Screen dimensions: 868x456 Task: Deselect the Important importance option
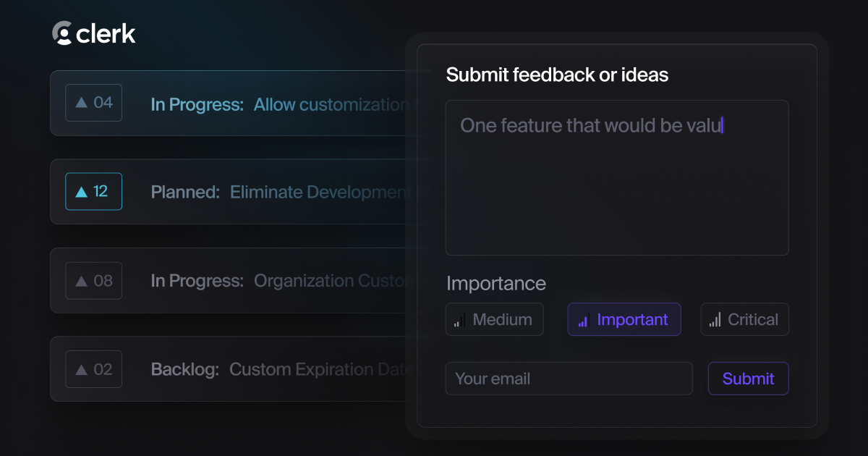[x=624, y=319]
